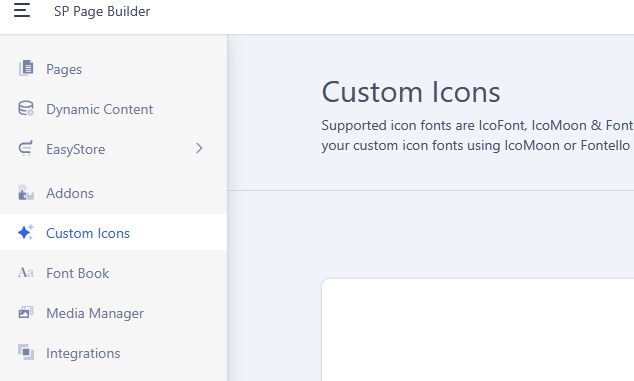The width and height of the screenshot is (634, 381).
Task: Click the Font Book Aa icon
Action: [26, 272]
